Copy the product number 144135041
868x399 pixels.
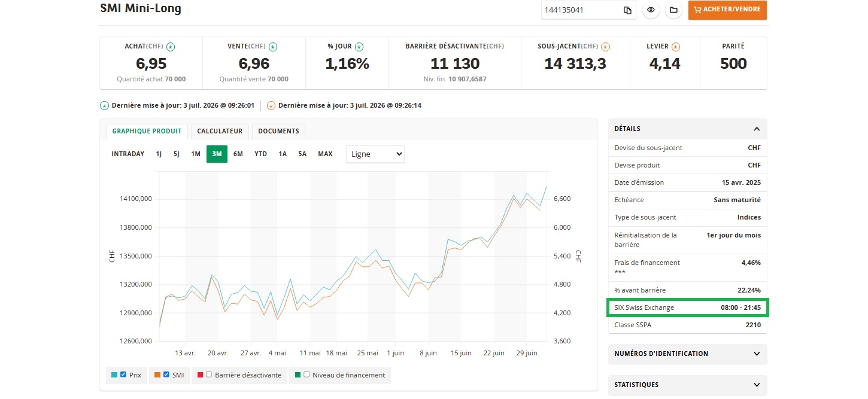(x=627, y=10)
